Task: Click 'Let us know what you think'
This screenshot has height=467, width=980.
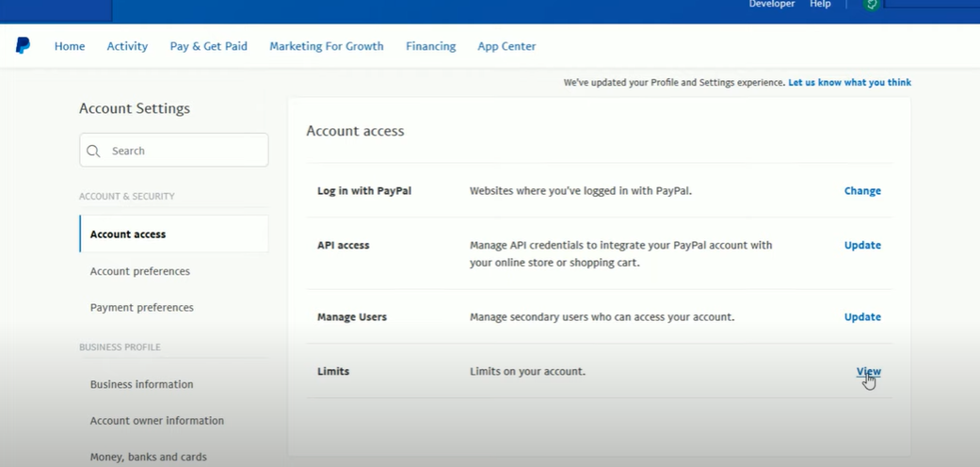Action: click(849, 83)
